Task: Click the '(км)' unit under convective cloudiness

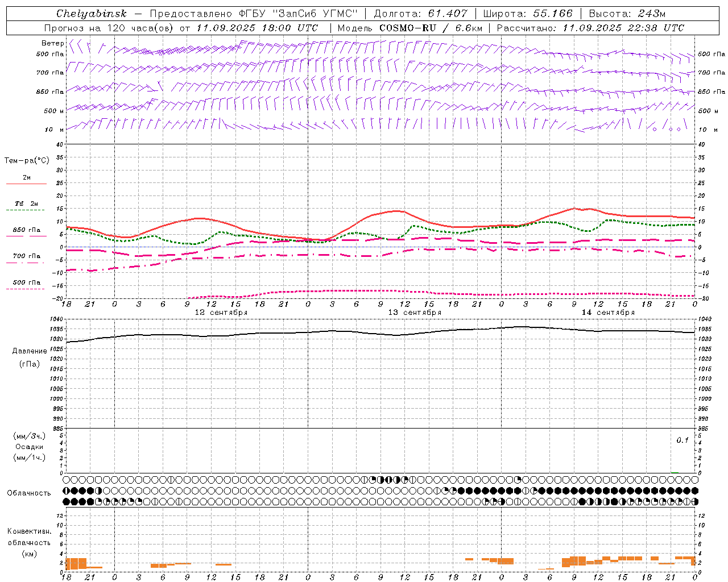Action: pyautogui.click(x=29, y=554)
